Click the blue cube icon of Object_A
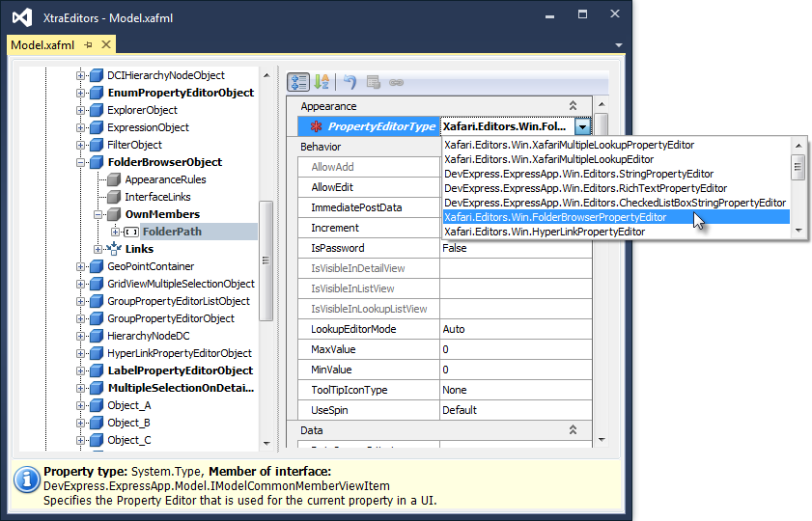This screenshot has height=521, width=812. 97,405
